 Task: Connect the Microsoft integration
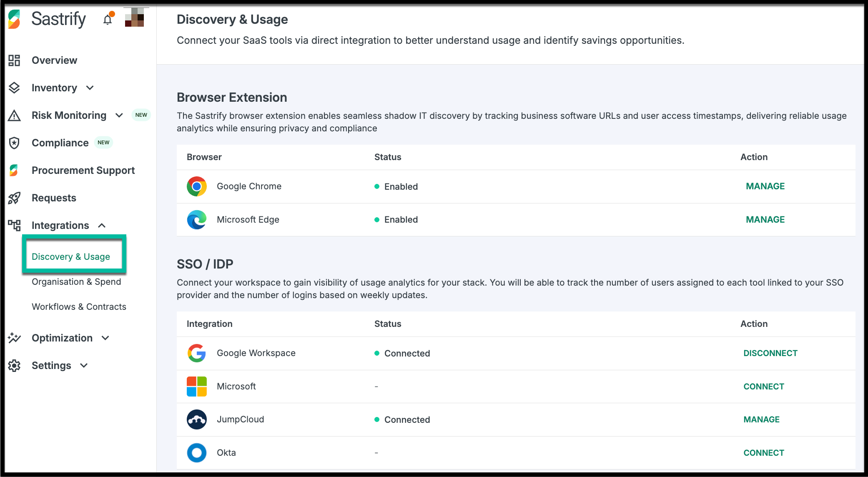click(x=763, y=387)
